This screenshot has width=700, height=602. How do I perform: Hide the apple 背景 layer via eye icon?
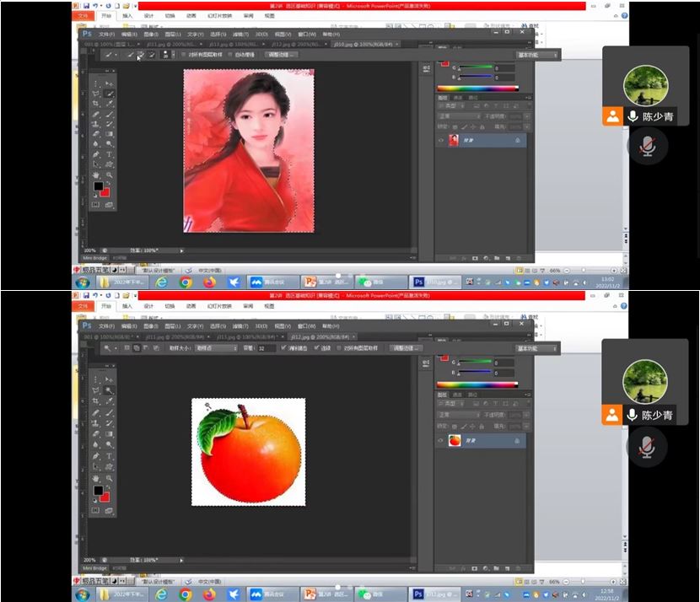pos(440,440)
